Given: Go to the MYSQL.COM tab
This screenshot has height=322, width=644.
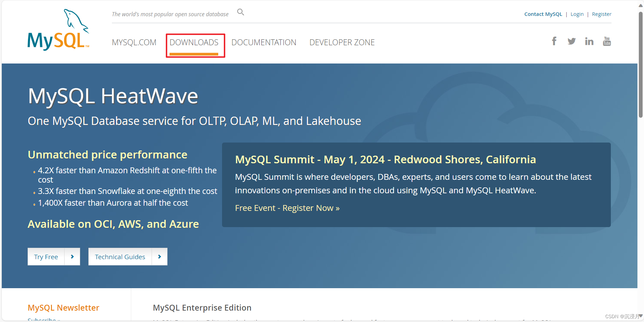Looking at the screenshot, I should pos(134,42).
